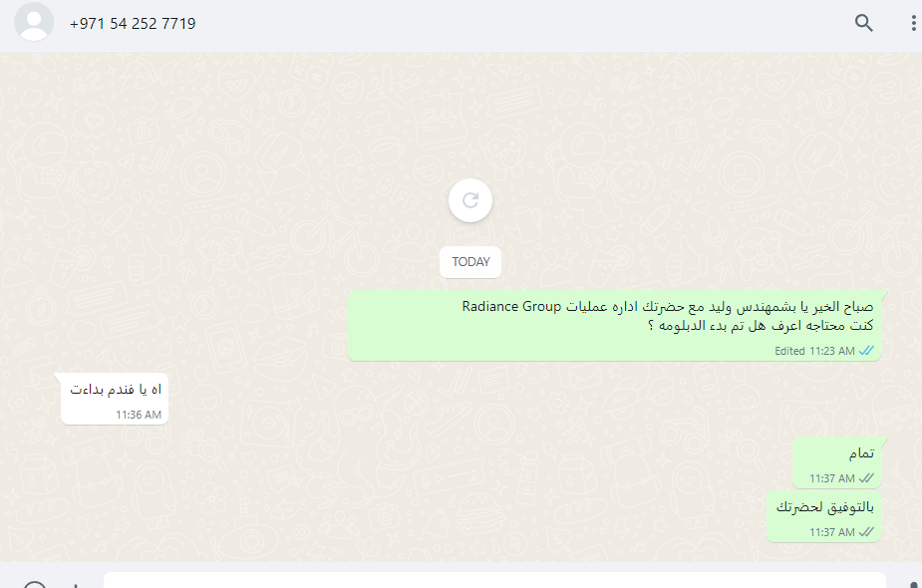Viewport: 922px width, 588px height.
Task: Select the message mentioning Radiance Group
Action: point(614,325)
